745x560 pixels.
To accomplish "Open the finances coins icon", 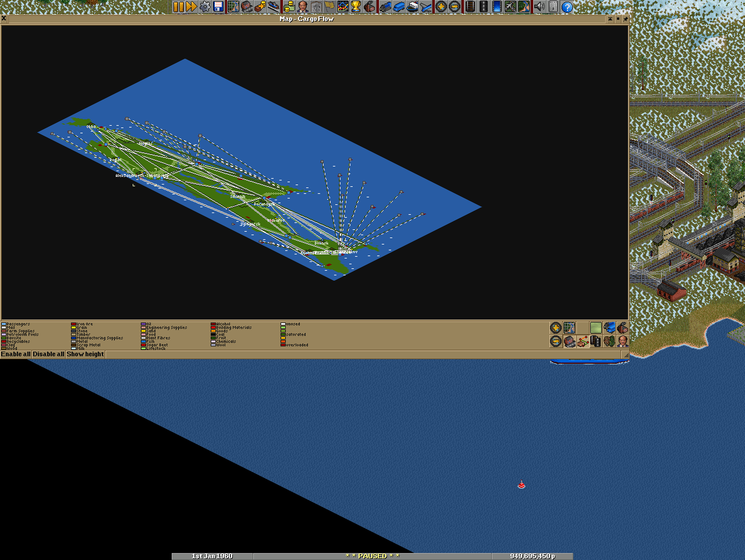I will coord(289,7).
